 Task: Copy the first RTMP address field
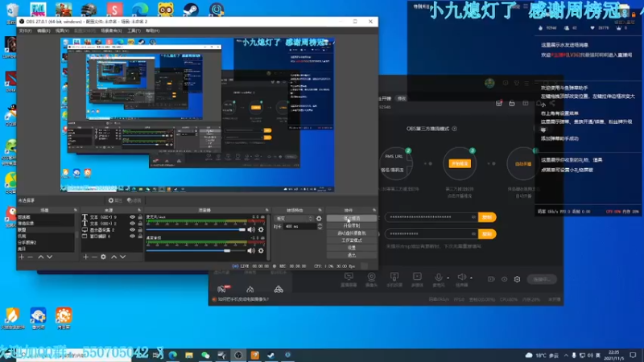pyautogui.click(x=487, y=217)
